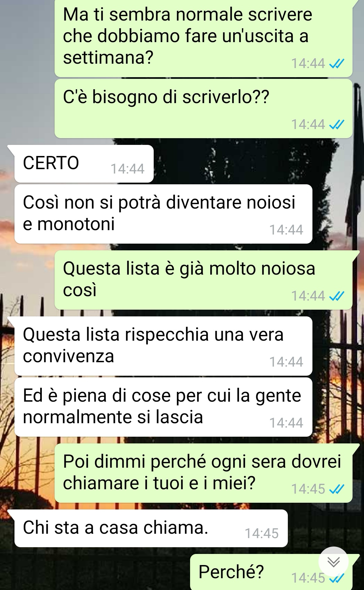
Task: Tap the 14:44 timestamp on 'e monotoni' message
Action: 286,230
